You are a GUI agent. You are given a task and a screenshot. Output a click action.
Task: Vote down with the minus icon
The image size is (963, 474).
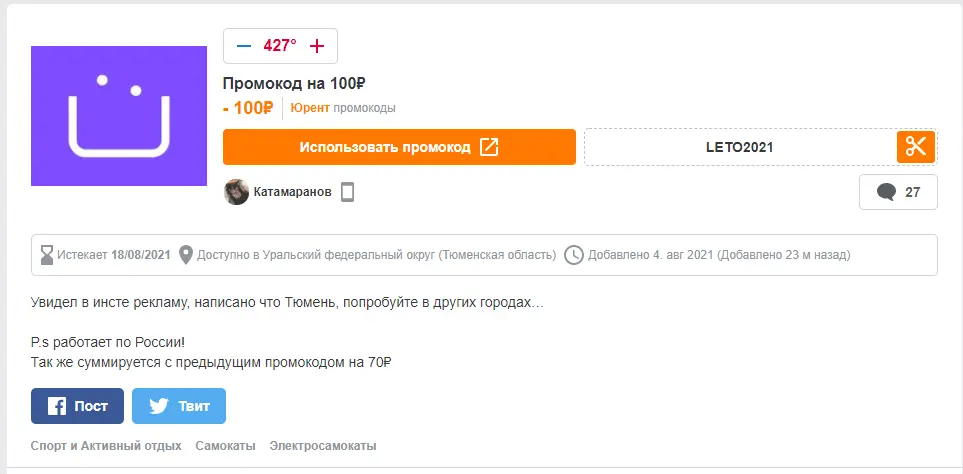(x=244, y=46)
